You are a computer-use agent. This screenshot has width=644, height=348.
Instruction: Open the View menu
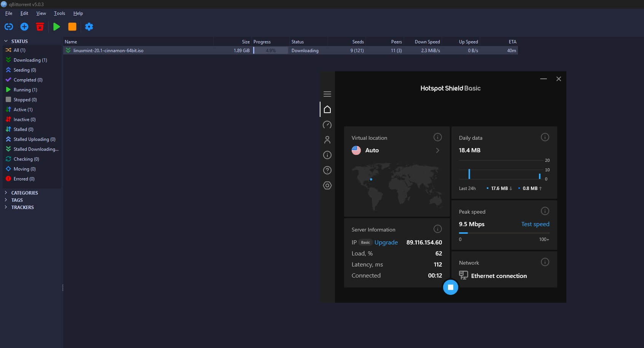(41, 13)
